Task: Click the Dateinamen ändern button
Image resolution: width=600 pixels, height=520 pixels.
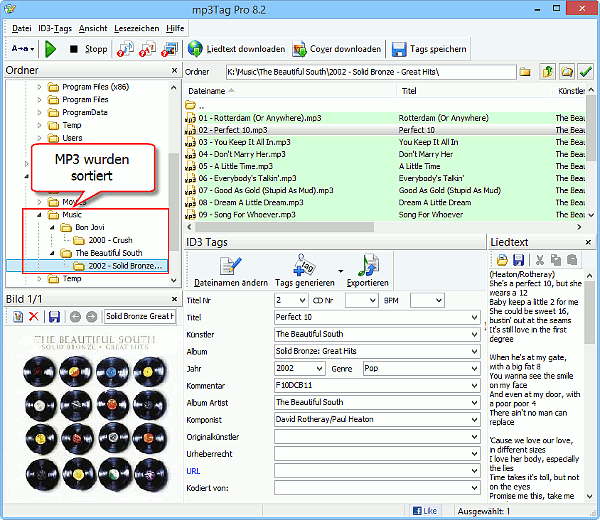Action: (x=231, y=272)
